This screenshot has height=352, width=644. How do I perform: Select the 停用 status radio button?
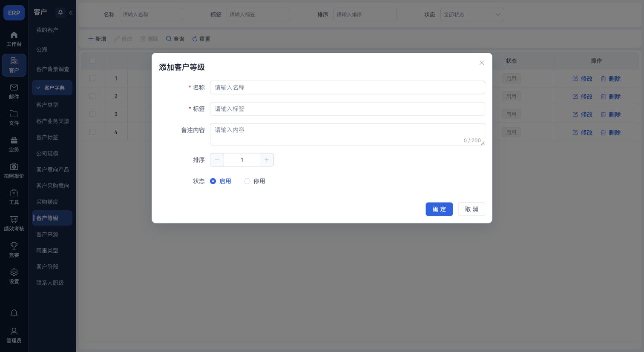click(x=247, y=181)
